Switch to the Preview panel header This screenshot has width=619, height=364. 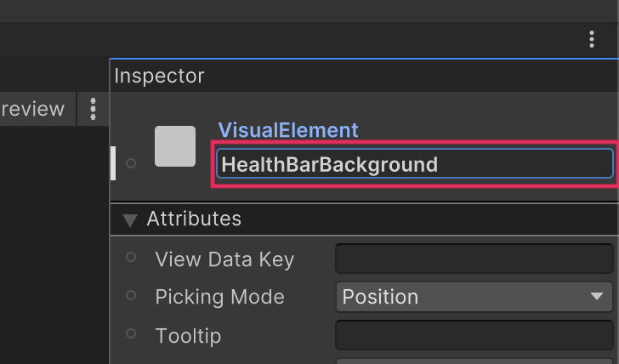(x=32, y=109)
